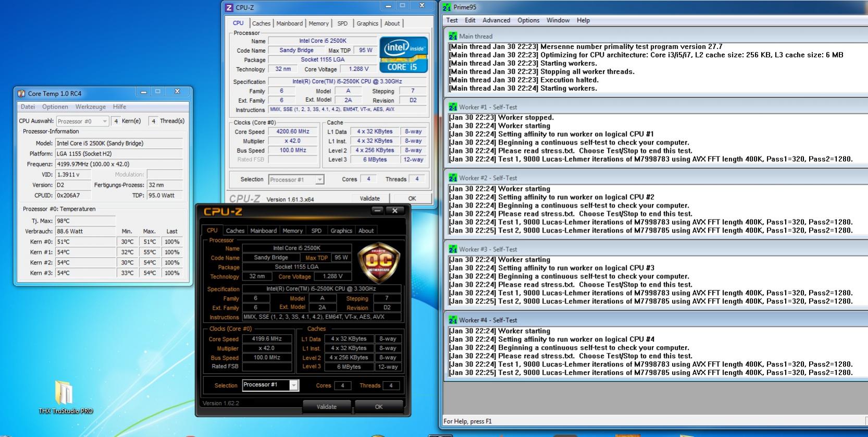
Task: Click the Main thread title bar in Prime95
Action: point(655,36)
